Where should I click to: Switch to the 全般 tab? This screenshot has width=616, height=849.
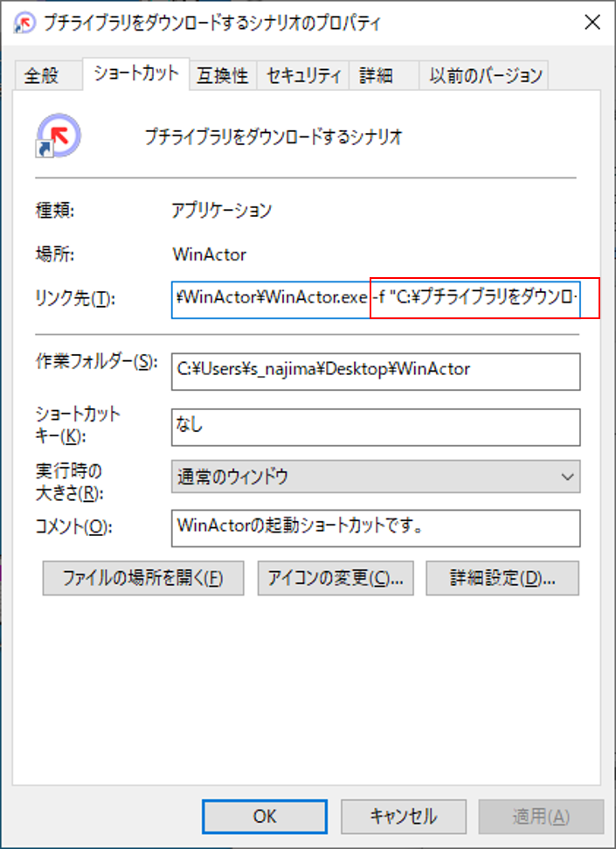(x=49, y=75)
